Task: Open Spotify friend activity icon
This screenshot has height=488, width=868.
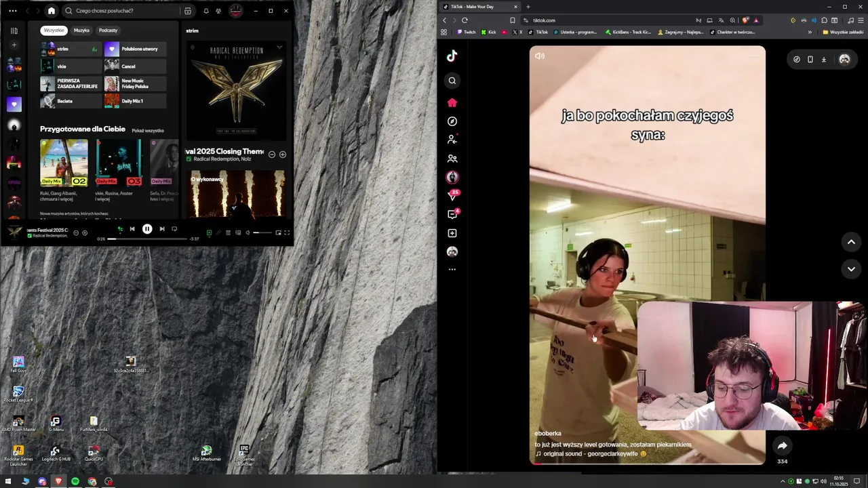Action: tap(218, 11)
